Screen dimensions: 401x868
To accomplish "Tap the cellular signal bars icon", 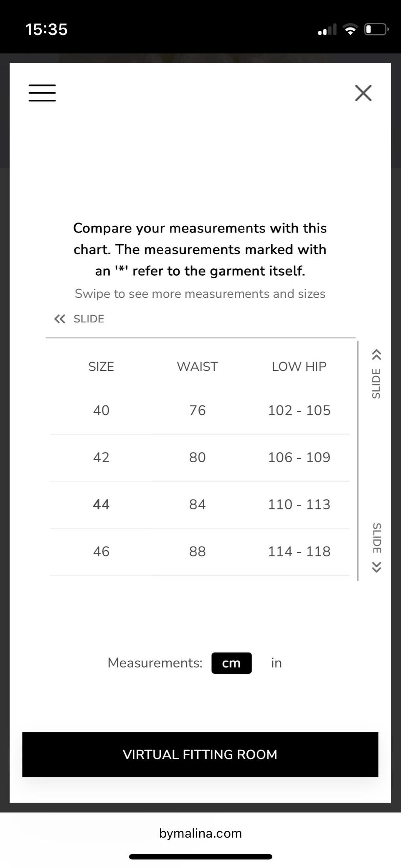I will coord(327,30).
